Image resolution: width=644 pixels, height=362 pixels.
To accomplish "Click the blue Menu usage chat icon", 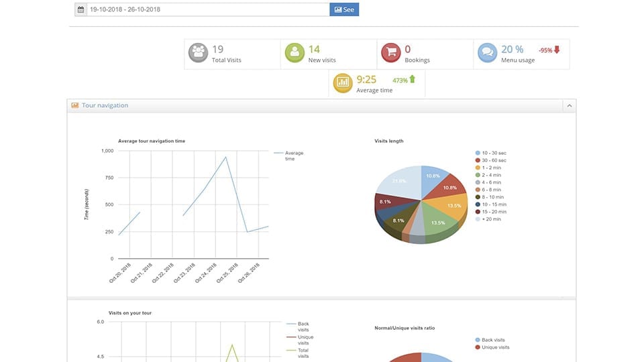I will click(488, 53).
